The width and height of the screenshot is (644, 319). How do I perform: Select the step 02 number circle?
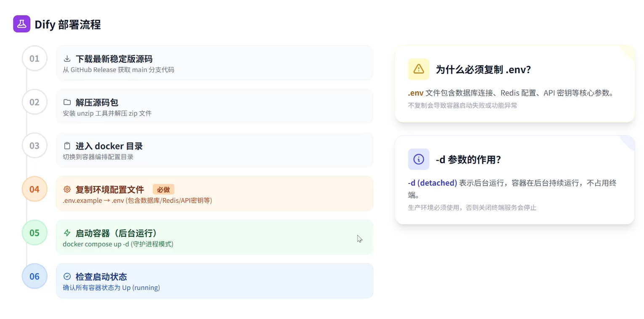click(x=35, y=102)
